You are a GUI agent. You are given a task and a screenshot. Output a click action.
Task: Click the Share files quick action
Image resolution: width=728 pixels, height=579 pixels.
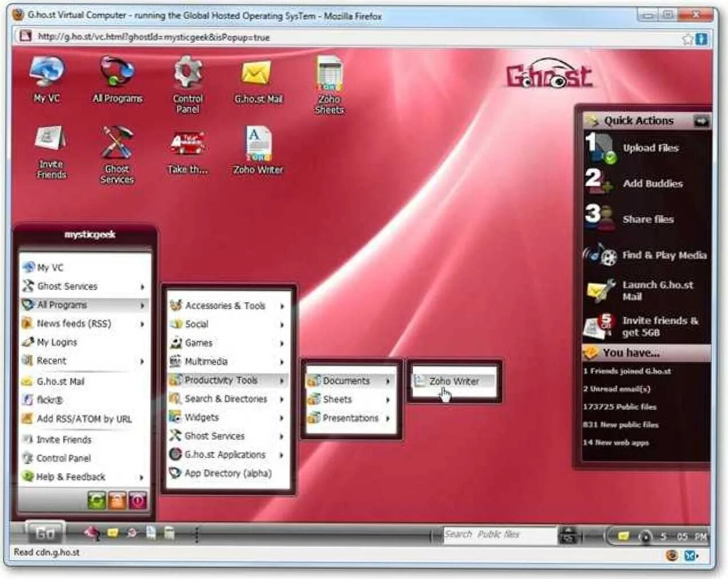coord(629,218)
